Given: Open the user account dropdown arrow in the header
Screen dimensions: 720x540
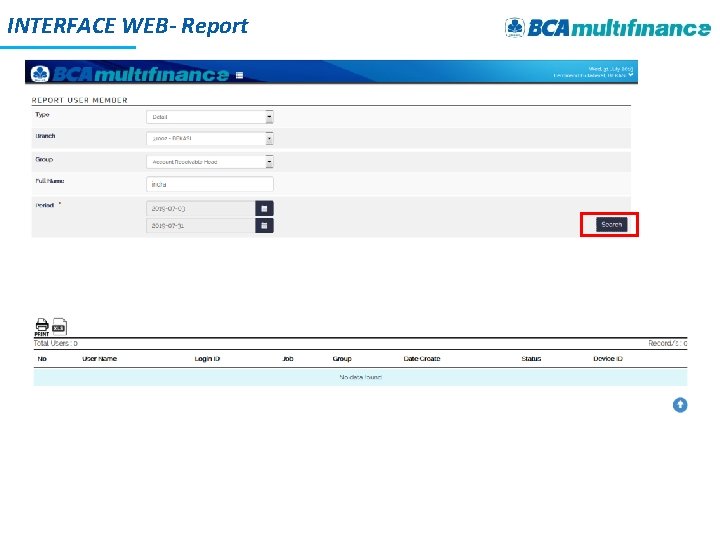Looking at the screenshot, I should coord(630,75).
